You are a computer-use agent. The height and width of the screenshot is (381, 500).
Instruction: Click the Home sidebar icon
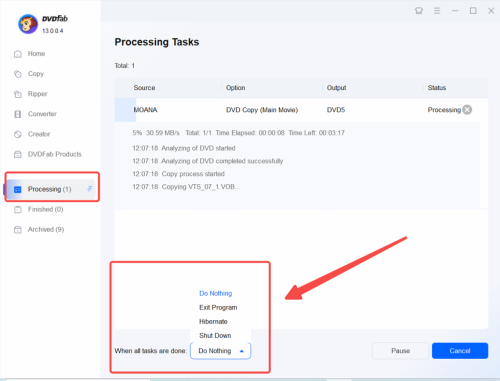[18, 54]
